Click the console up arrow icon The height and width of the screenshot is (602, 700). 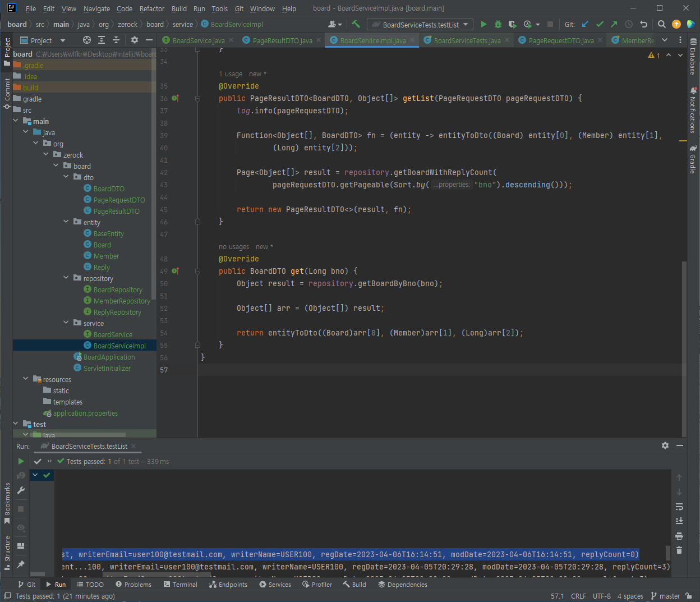tap(679, 477)
